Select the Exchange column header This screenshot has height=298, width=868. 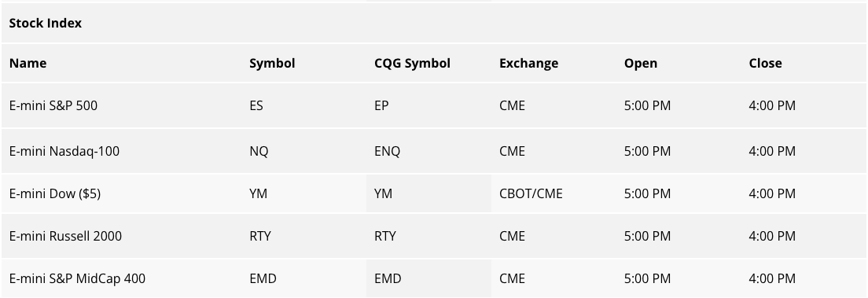528,63
